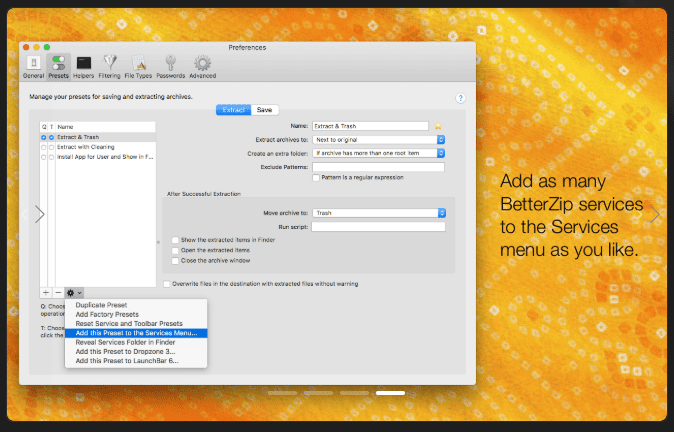Open the Extract archives to dropdown
674x432 pixels.
pyautogui.click(x=379, y=140)
